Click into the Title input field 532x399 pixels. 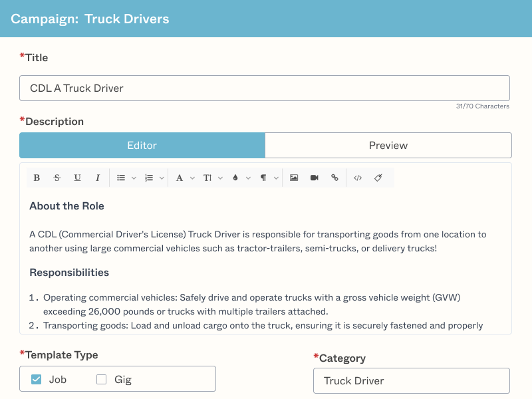point(264,88)
